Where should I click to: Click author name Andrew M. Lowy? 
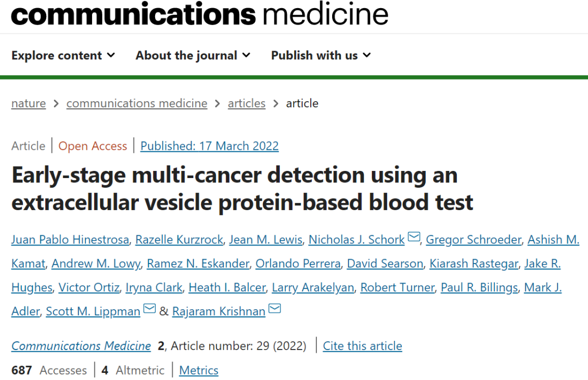pyautogui.click(x=96, y=263)
